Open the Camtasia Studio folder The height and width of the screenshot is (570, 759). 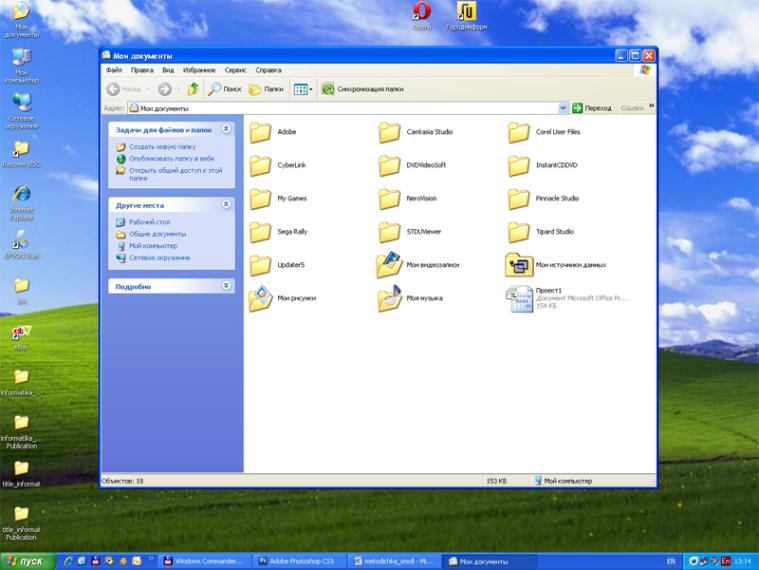(415, 132)
